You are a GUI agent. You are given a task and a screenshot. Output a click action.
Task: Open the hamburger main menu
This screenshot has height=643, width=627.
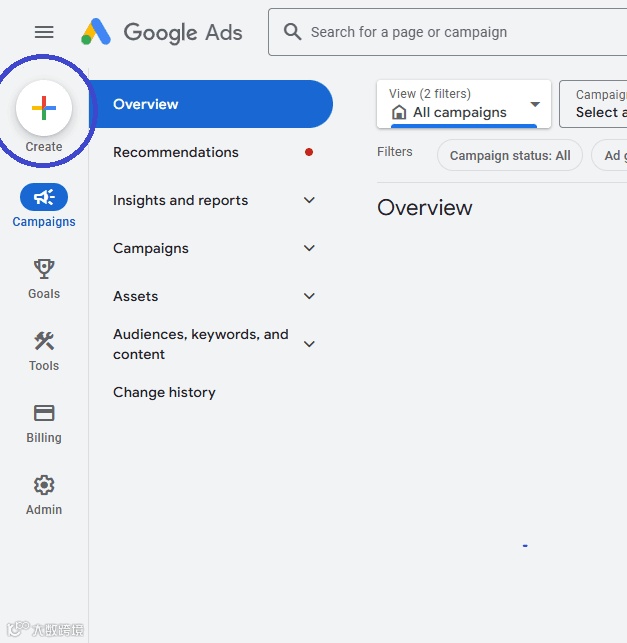point(44,32)
